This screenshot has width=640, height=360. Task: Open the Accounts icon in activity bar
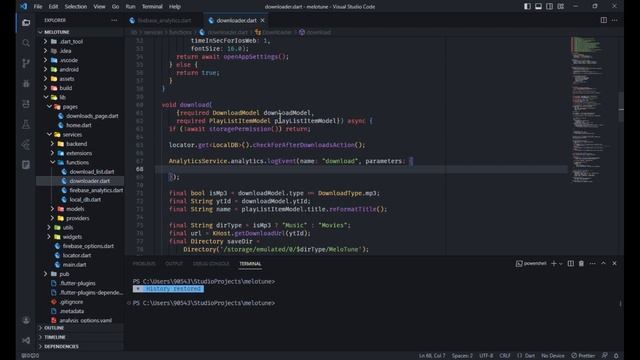tap(26, 320)
